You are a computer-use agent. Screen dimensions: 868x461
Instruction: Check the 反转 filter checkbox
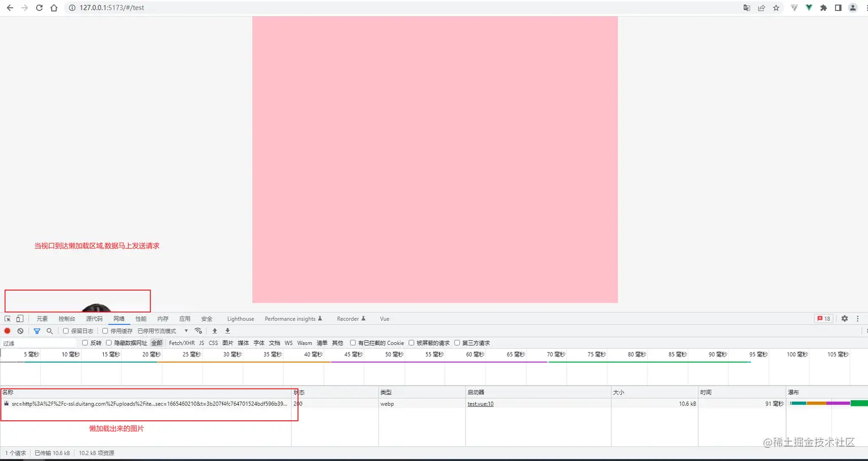[85, 343]
